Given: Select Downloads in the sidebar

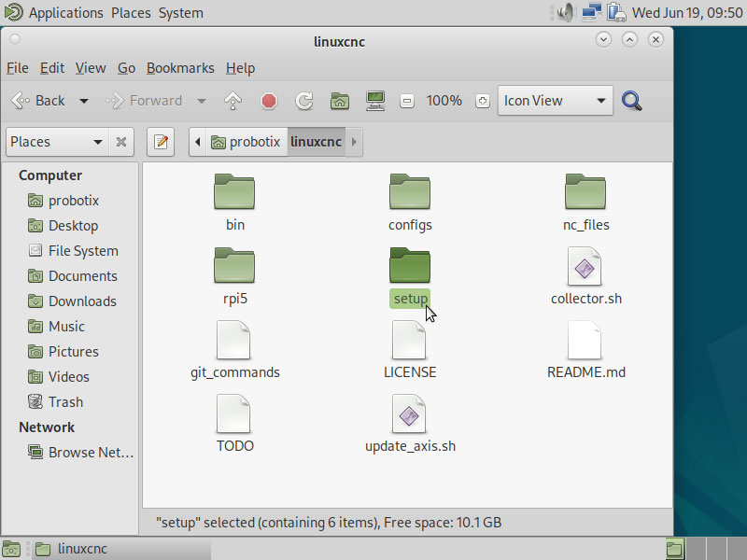Looking at the screenshot, I should pos(82,301).
